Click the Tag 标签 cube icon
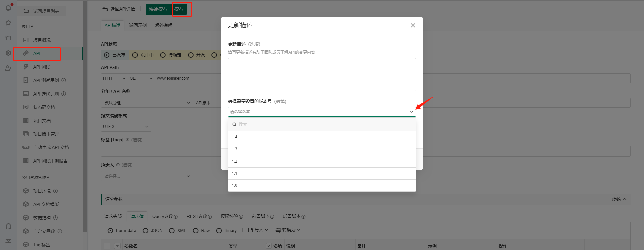Screen dimensions: 644x250 [26, 245]
